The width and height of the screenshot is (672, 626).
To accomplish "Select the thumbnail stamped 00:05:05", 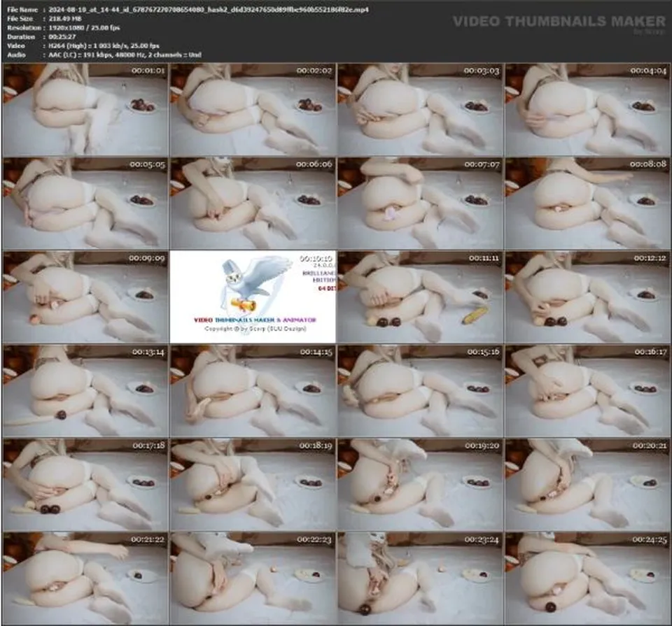I will (85, 204).
